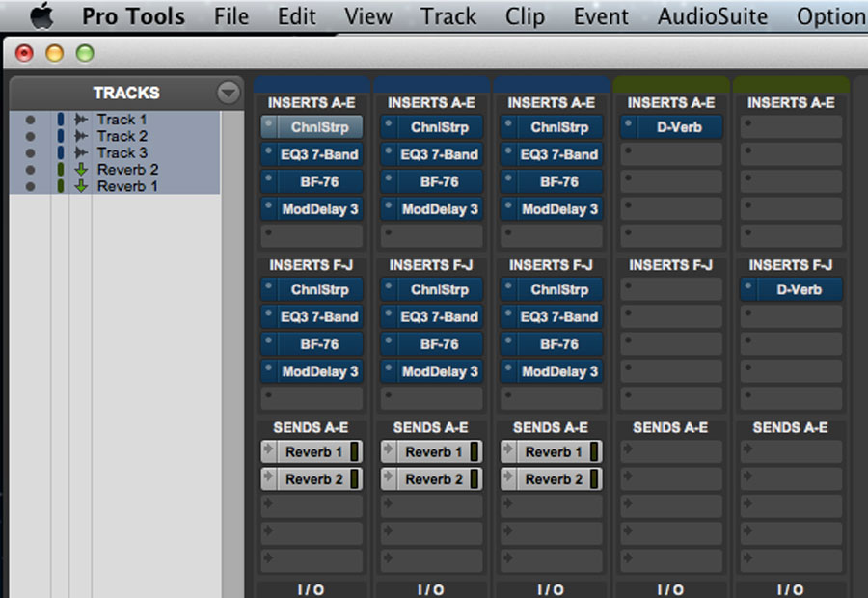Open BF-76 in second channel Inserts A-E

(x=440, y=181)
